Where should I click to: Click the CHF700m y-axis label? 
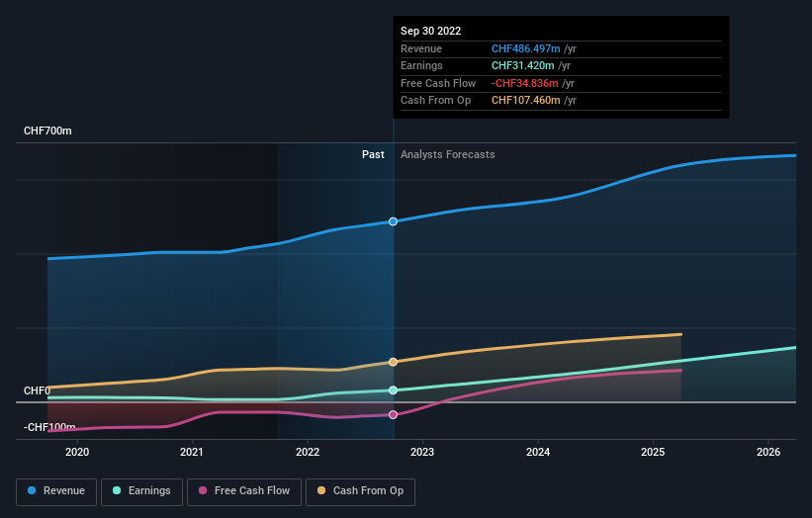[x=47, y=130]
